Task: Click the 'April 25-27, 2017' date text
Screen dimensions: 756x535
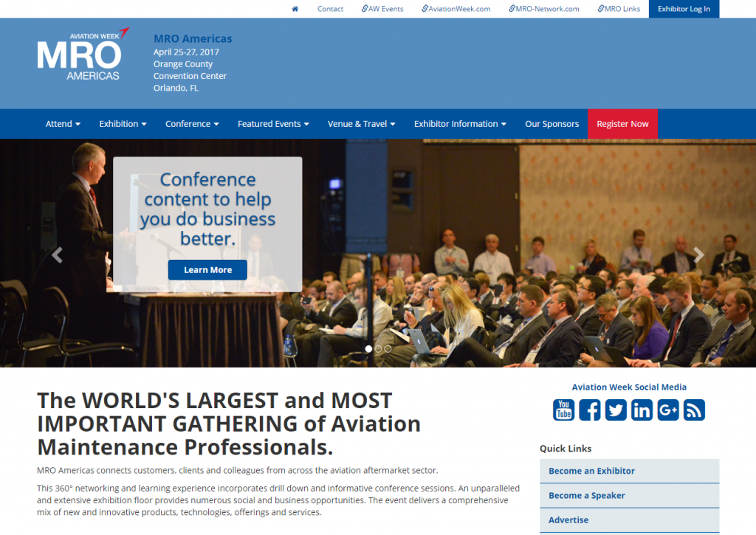Action: tap(186, 52)
